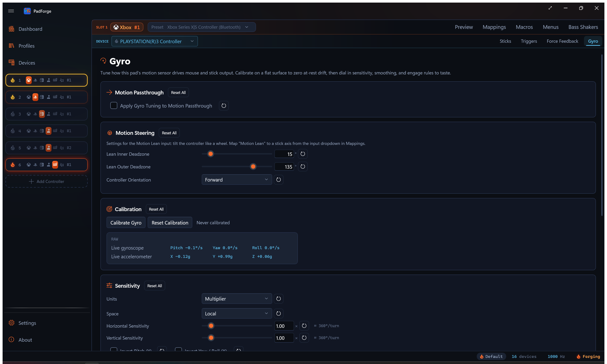
Task: Reset the Units setting
Action: coord(278,299)
